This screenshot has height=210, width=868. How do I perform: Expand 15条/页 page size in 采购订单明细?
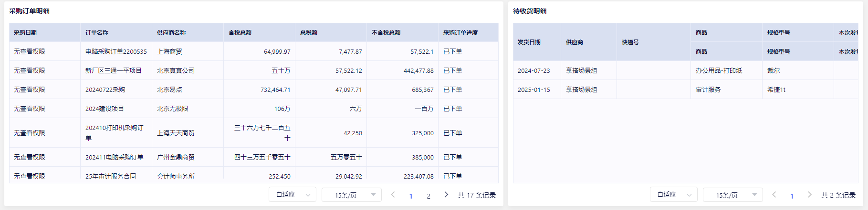tap(351, 195)
